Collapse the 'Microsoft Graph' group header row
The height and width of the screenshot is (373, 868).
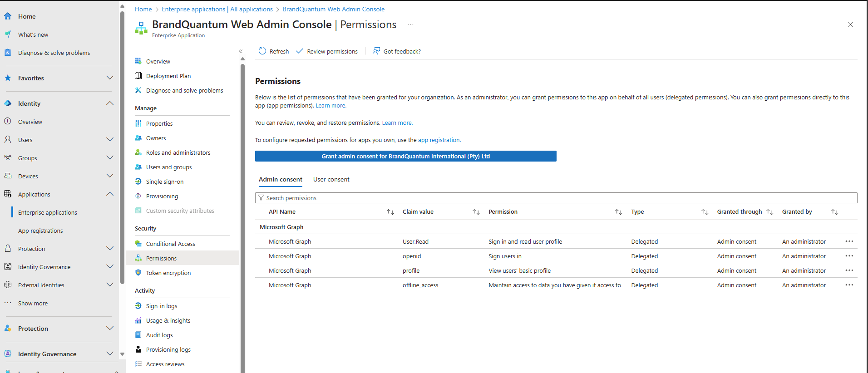tap(556, 227)
